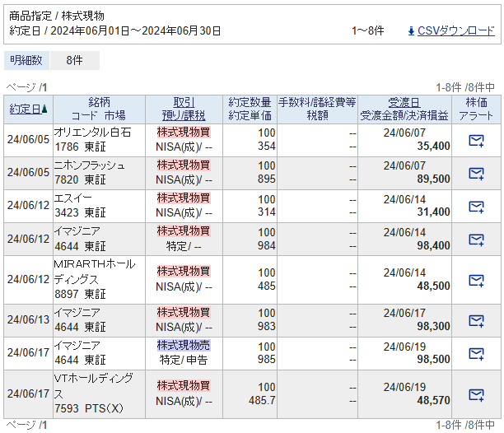Click settlement amount 98,500
Screen dimensions: 504x433
(x=433, y=359)
